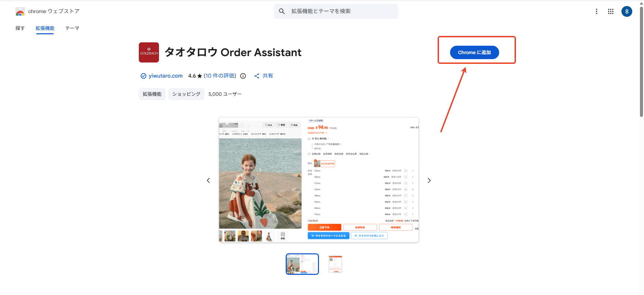This screenshot has height=295, width=644.
Task: Open the yiwutaro.com publisher link
Action: [x=166, y=76]
